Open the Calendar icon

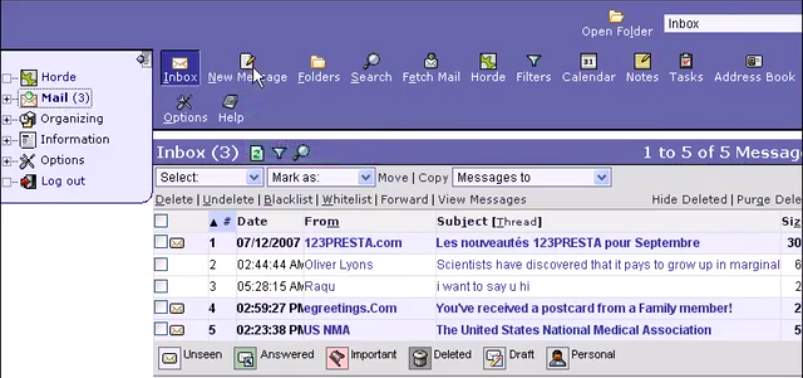[x=588, y=61]
